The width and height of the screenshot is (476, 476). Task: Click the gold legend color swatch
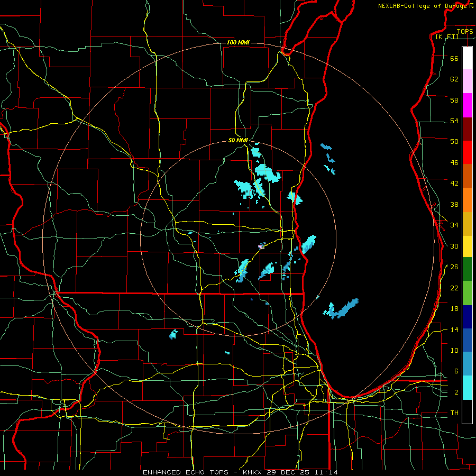click(467, 224)
